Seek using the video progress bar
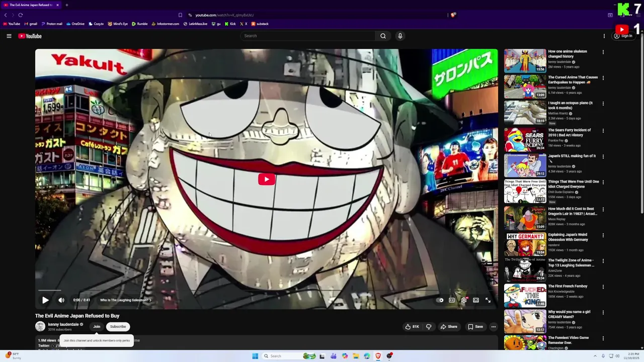The width and height of the screenshot is (644, 362). (267, 291)
